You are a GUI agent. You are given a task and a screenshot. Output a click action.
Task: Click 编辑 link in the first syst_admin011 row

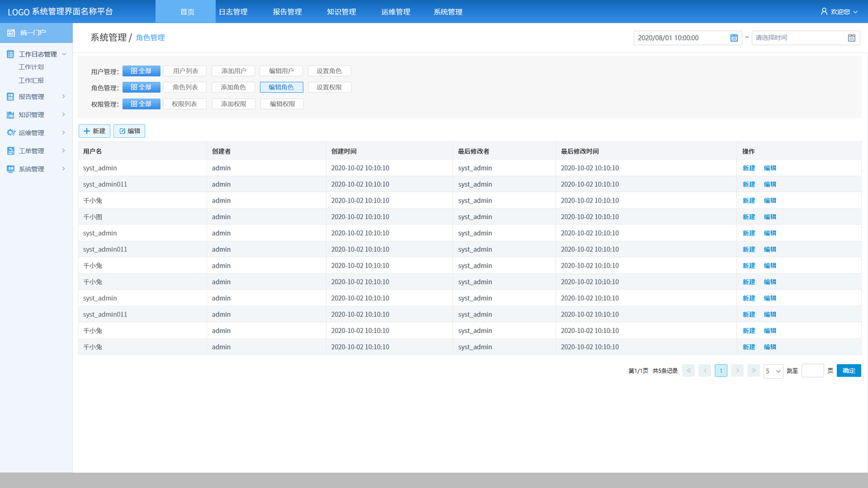[770, 184]
